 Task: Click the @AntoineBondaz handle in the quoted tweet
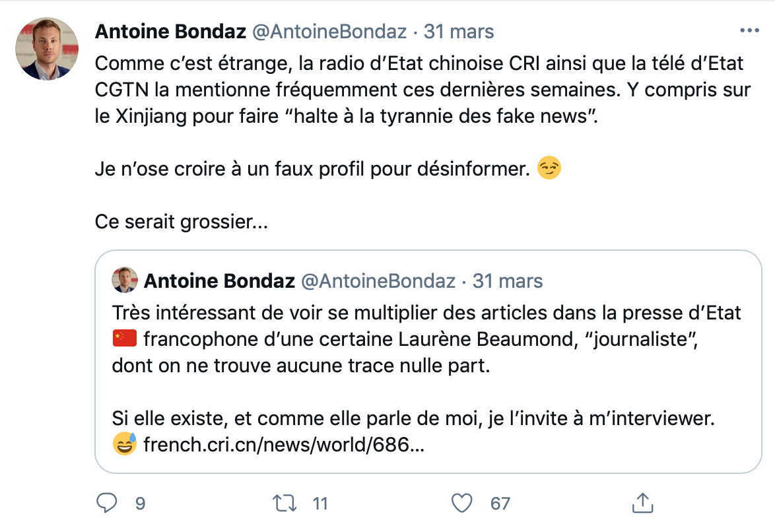378,281
